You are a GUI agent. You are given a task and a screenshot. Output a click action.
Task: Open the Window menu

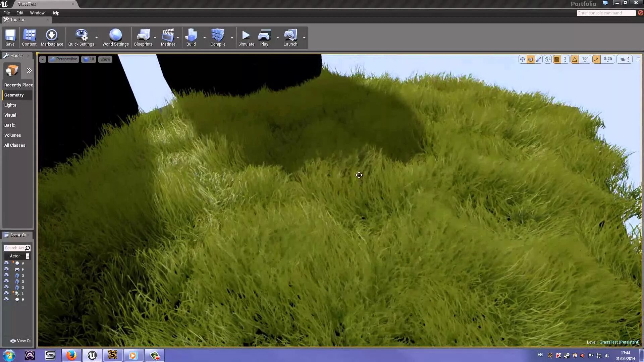37,13
